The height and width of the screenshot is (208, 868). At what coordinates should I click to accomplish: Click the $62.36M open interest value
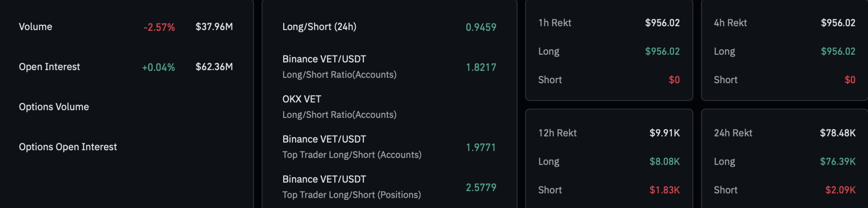[214, 67]
